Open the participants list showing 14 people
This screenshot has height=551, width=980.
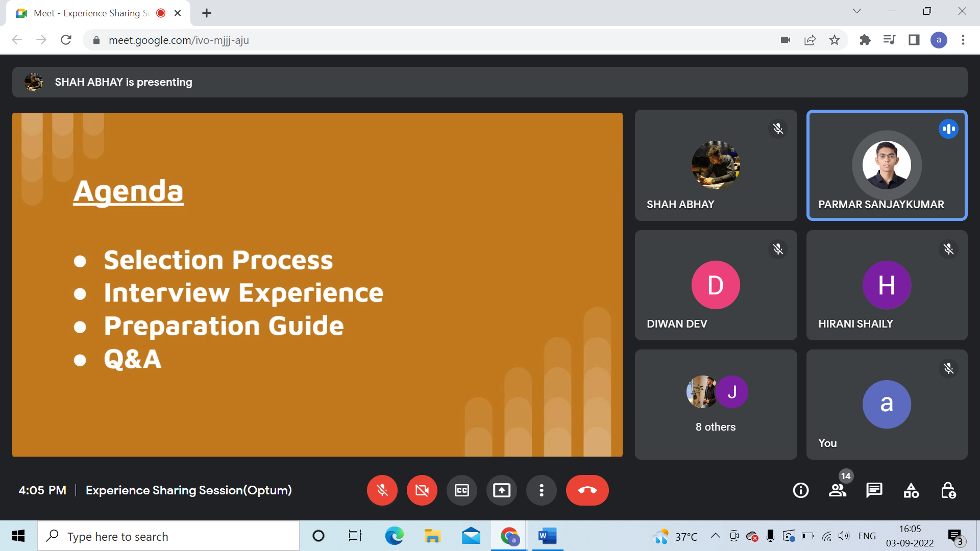click(837, 490)
